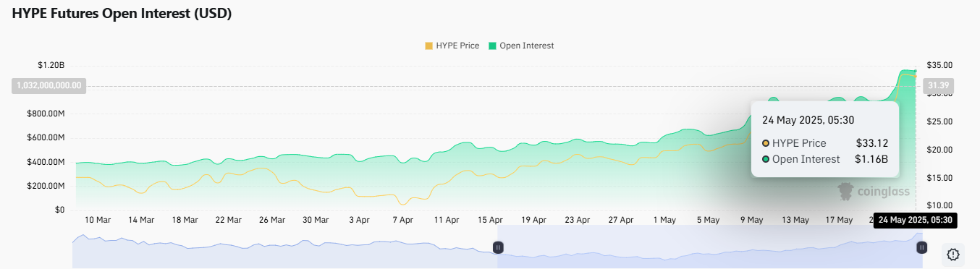Click the $1.20B y-axis label
The height and width of the screenshot is (269, 980).
(x=51, y=65)
